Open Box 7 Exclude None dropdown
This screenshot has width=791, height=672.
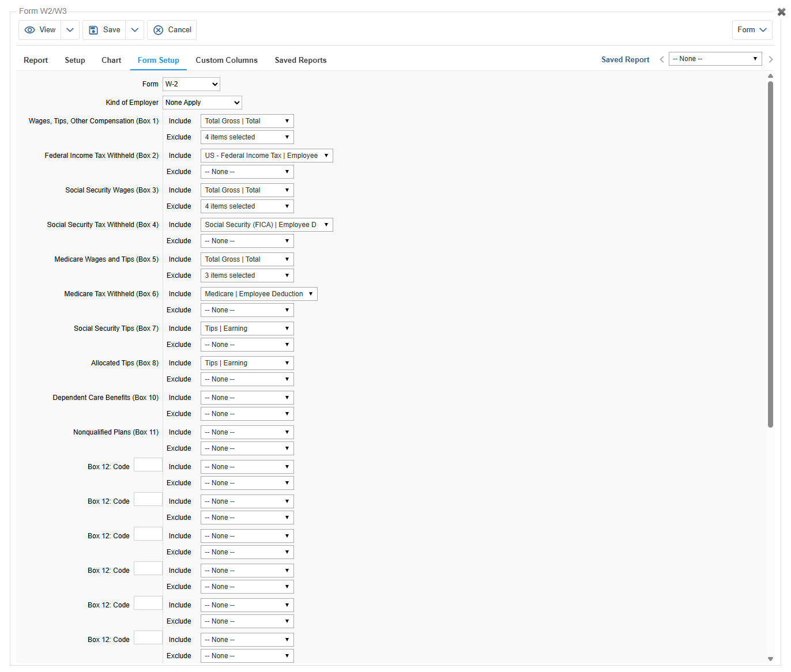pyautogui.click(x=247, y=345)
